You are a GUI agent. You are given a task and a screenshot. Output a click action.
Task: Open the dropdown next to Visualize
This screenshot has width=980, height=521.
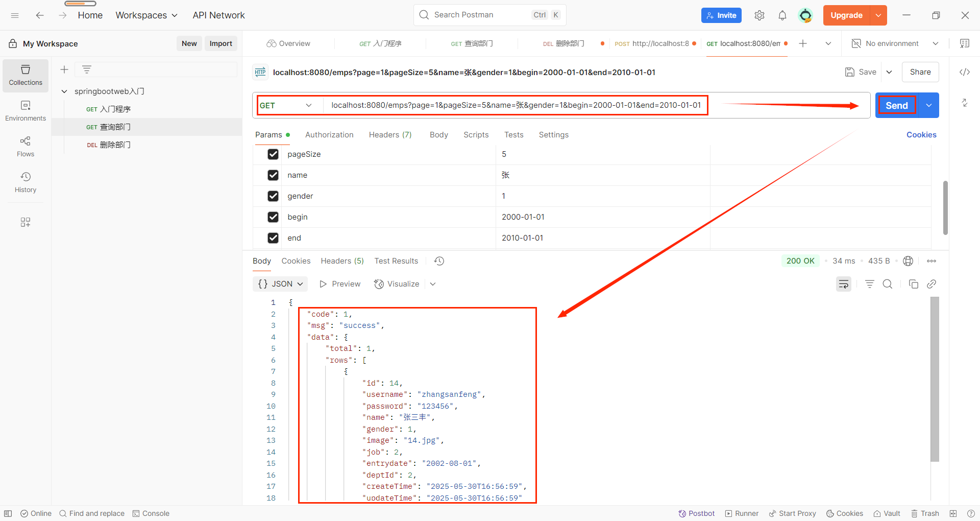433,284
